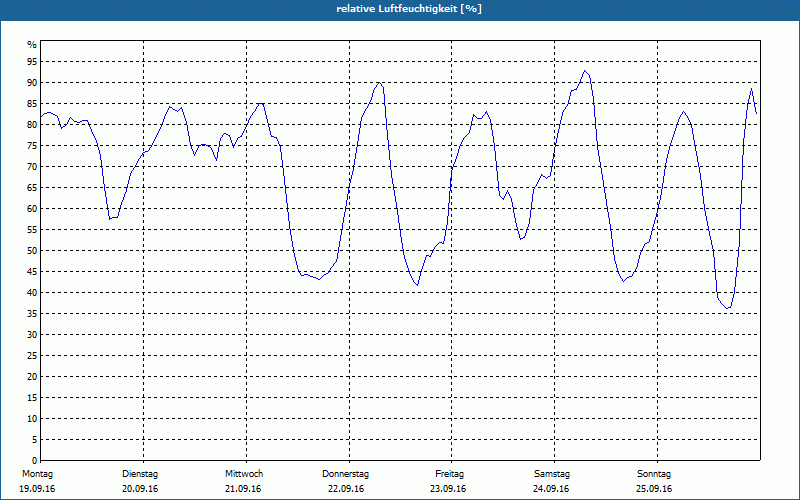Click the '35' y-axis value

tap(32, 314)
